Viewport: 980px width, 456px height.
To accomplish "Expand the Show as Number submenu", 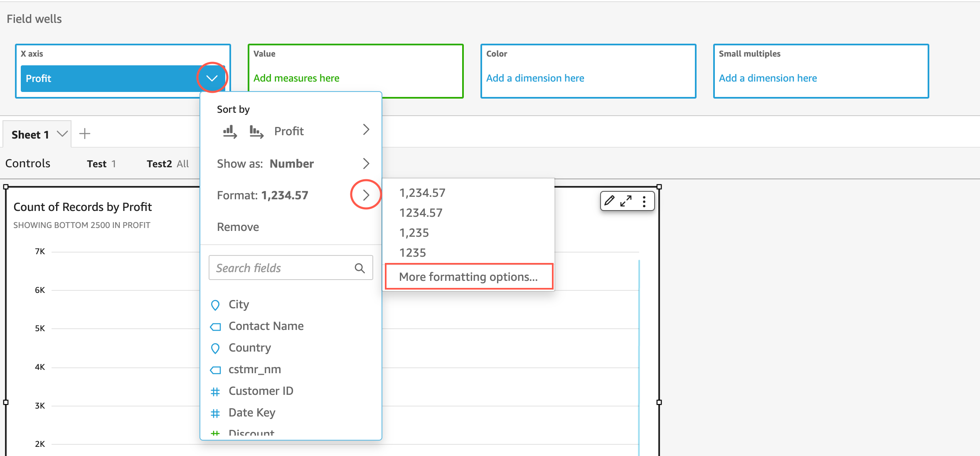I will pos(366,164).
